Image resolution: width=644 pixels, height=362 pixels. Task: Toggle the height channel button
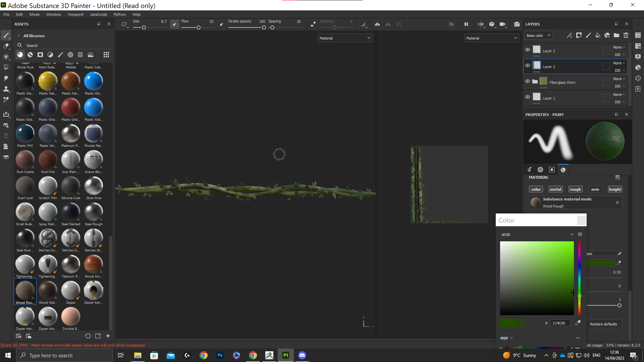(x=615, y=189)
